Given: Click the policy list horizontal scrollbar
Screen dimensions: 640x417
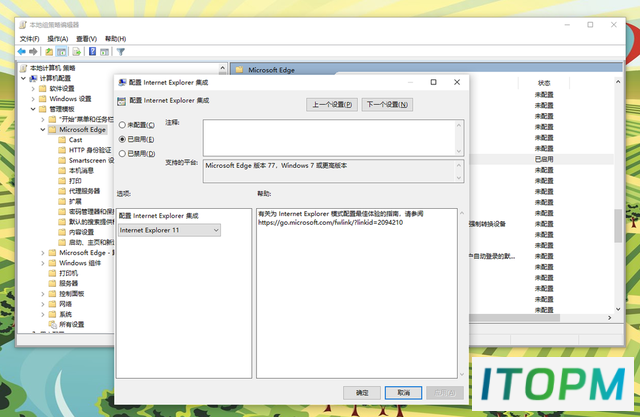Looking at the screenshot, I should coord(514,317).
